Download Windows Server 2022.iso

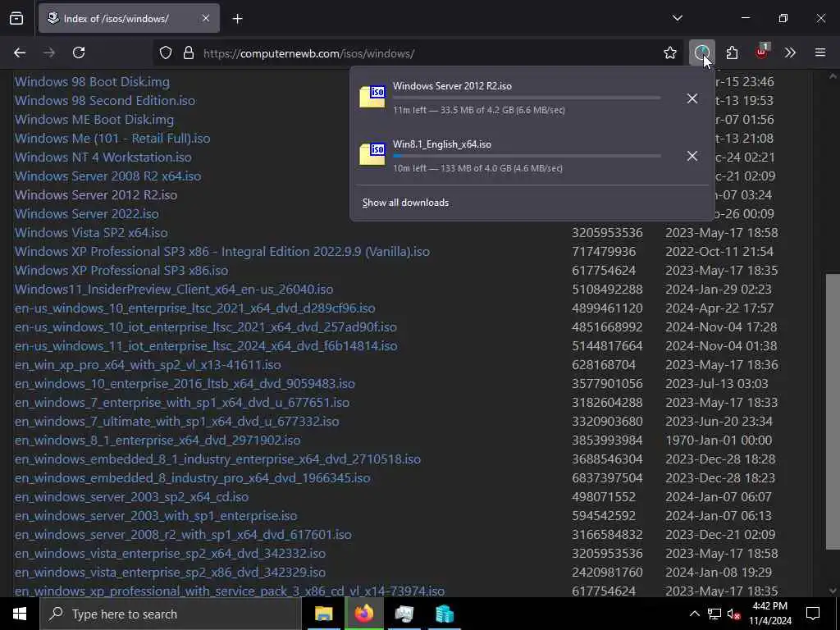tap(87, 214)
